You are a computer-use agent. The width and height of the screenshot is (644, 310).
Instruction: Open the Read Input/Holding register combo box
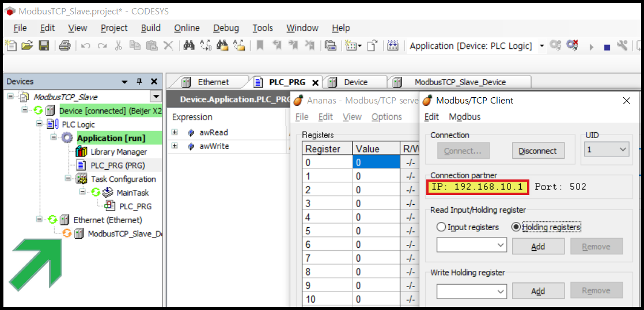point(472,245)
